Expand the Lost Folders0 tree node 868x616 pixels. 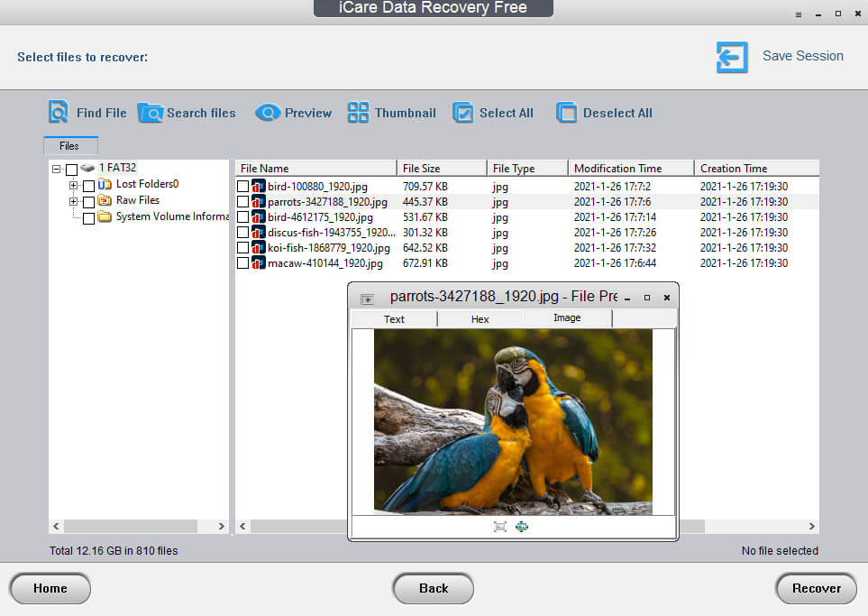(x=73, y=185)
